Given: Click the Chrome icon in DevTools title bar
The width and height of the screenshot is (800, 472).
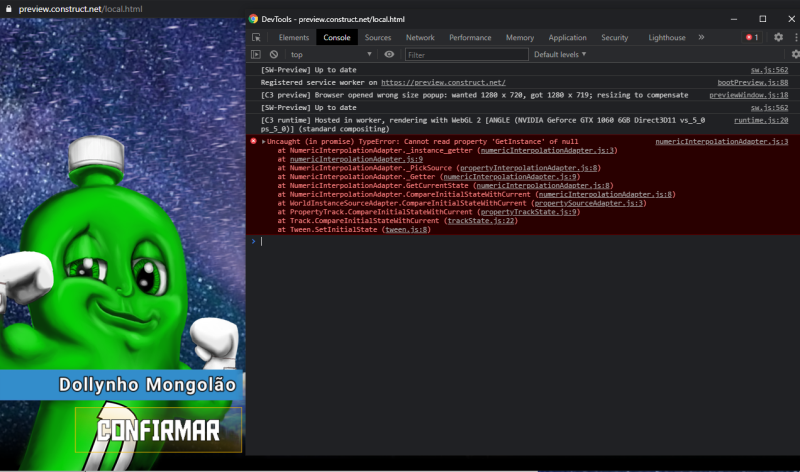Looking at the screenshot, I should pos(254,19).
